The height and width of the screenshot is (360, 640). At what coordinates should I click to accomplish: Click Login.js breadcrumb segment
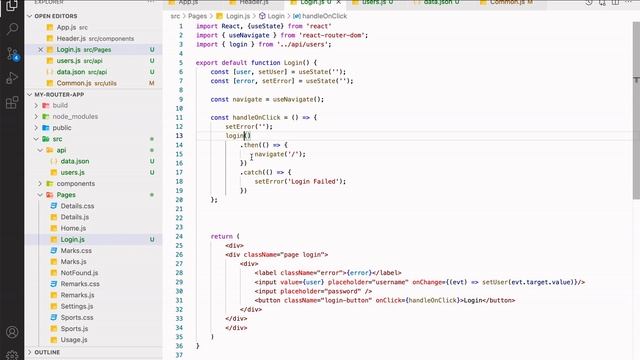[233, 16]
